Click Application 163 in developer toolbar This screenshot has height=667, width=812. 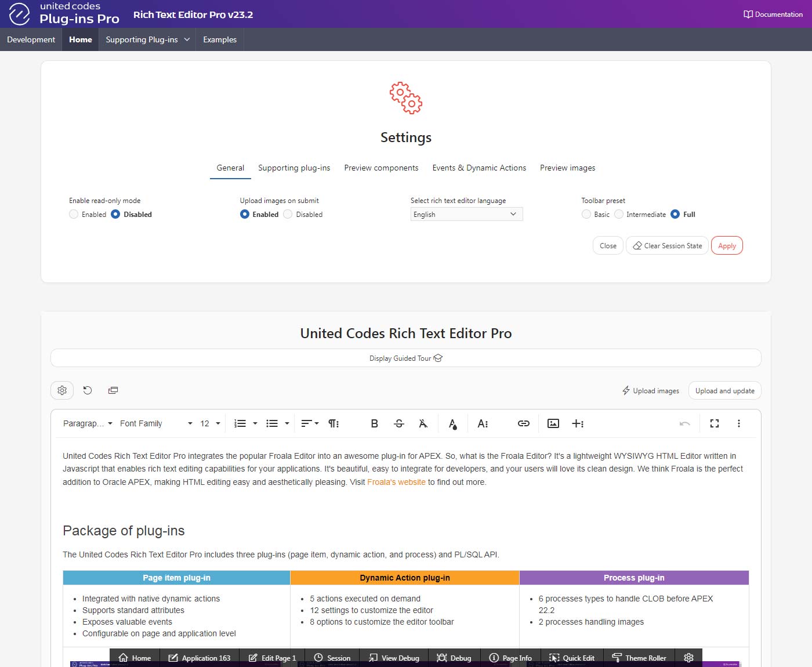(x=199, y=658)
